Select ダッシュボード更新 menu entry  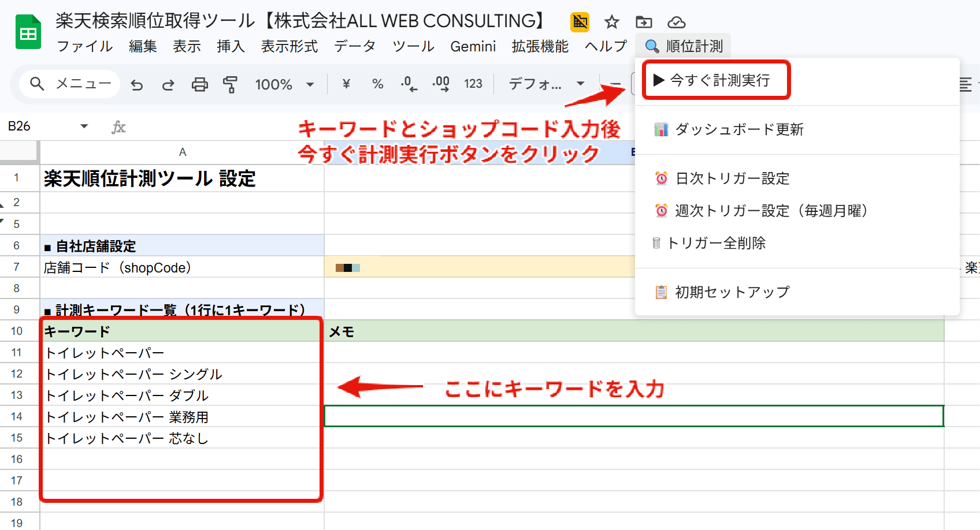click(x=738, y=129)
